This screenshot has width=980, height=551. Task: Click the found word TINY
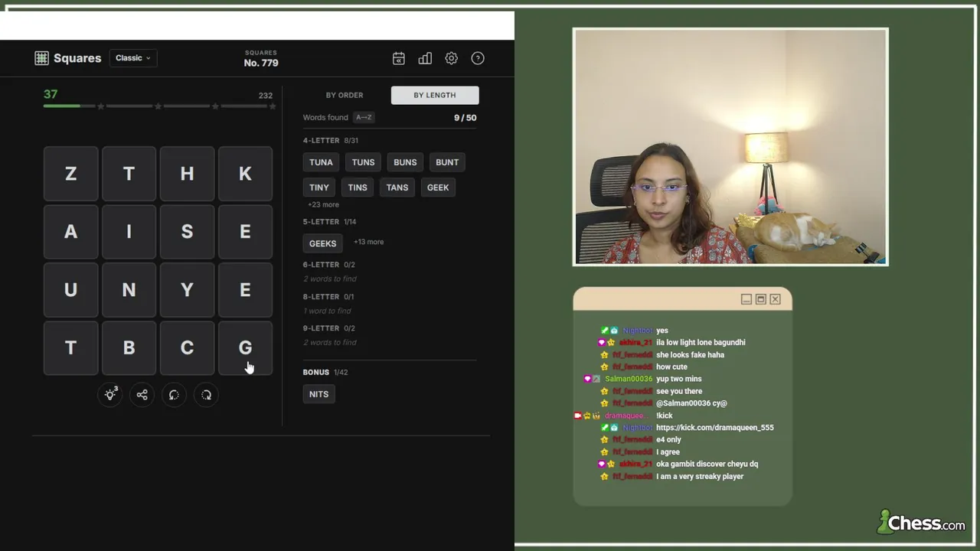tap(319, 187)
